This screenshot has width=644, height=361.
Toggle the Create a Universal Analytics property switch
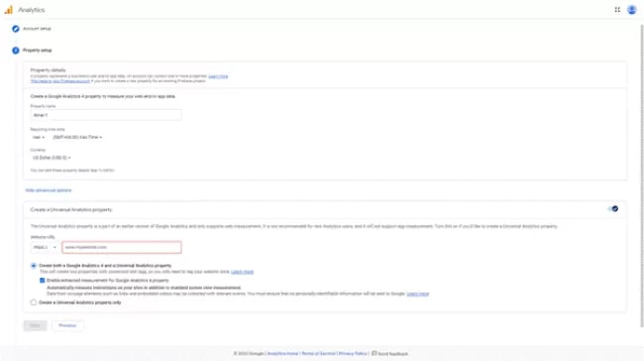click(612, 209)
